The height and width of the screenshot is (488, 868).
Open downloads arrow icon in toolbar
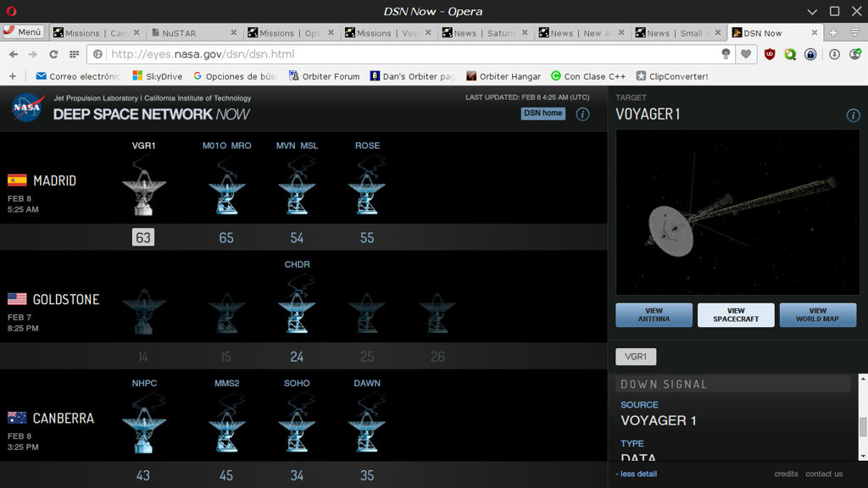click(834, 54)
